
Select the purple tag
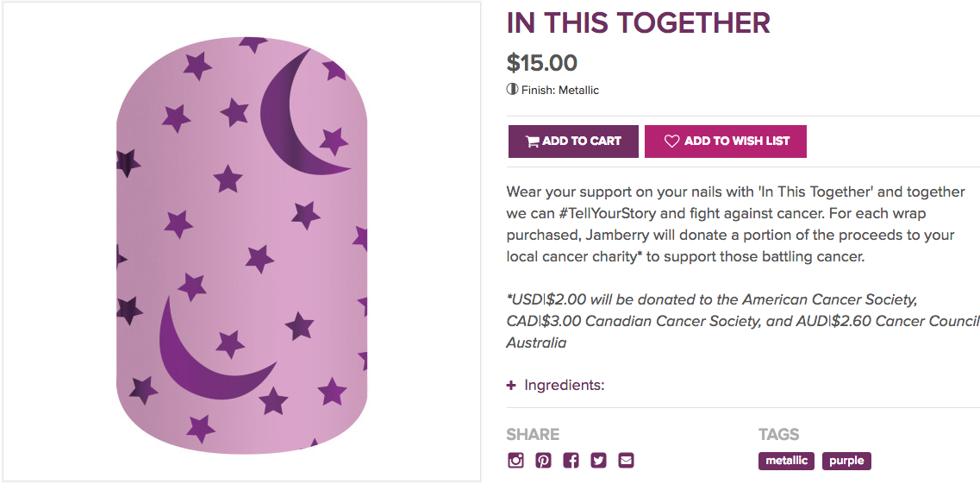pyautogui.click(x=846, y=461)
